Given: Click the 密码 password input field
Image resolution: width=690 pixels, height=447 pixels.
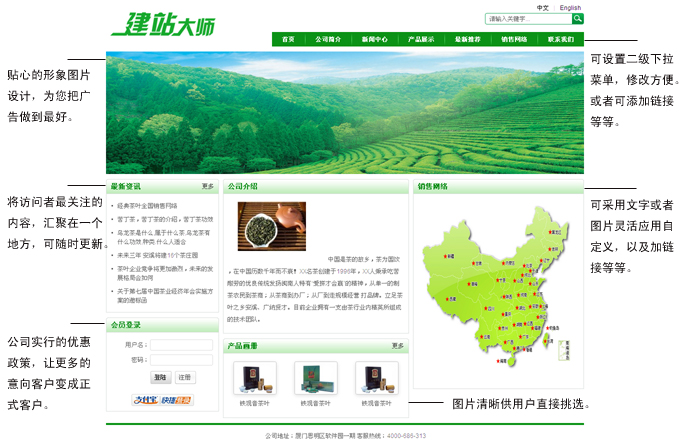Looking at the screenshot, I should [x=181, y=360].
